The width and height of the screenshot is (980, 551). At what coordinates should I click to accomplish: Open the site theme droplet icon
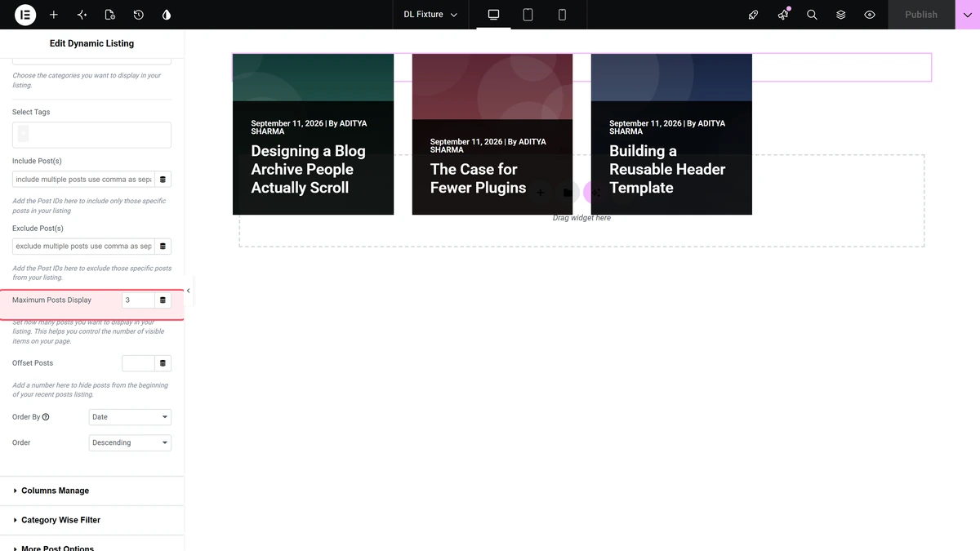pyautogui.click(x=167, y=15)
